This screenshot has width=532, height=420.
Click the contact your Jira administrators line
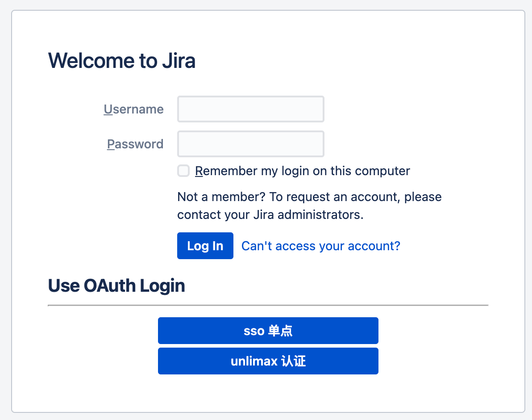[x=270, y=215]
